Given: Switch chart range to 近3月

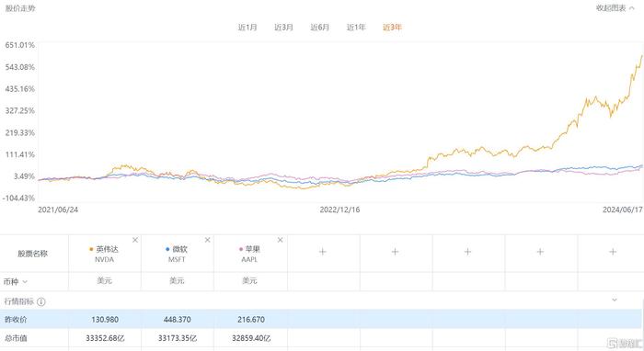Looking at the screenshot, I should [283, 28].
